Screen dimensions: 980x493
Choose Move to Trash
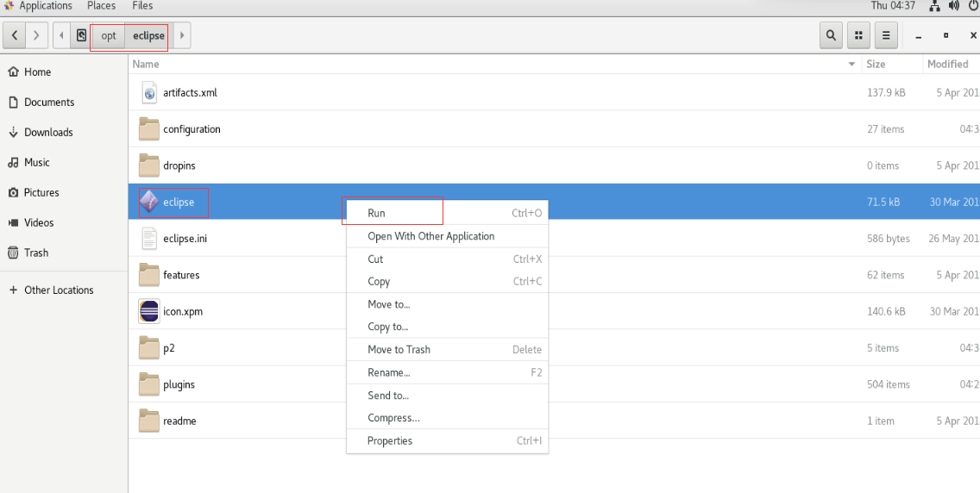(x=448, y=349)
